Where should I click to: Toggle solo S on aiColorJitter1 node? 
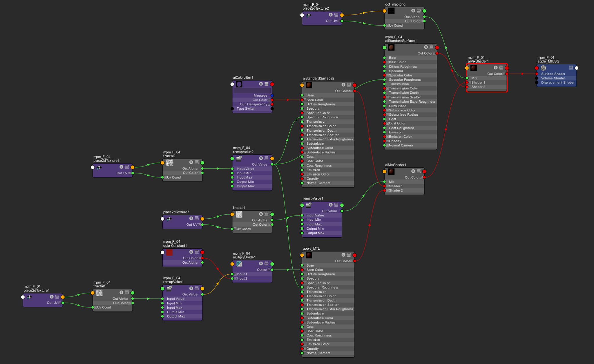click(261, 84)
